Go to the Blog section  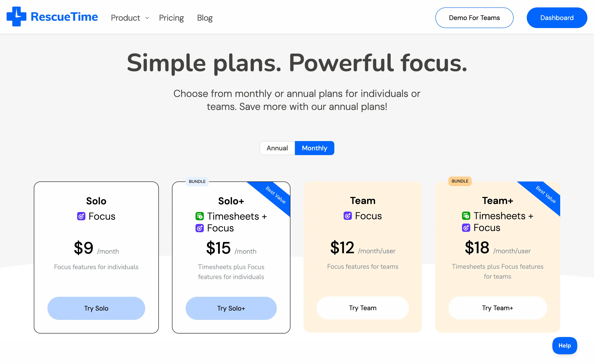point(205,18)
